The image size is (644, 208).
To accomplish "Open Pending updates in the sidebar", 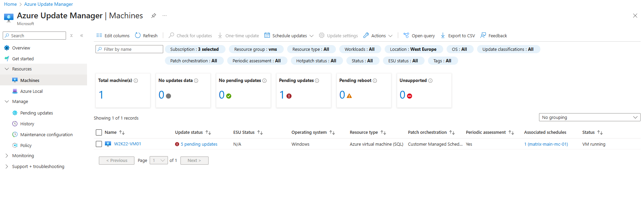I will 37,113.
